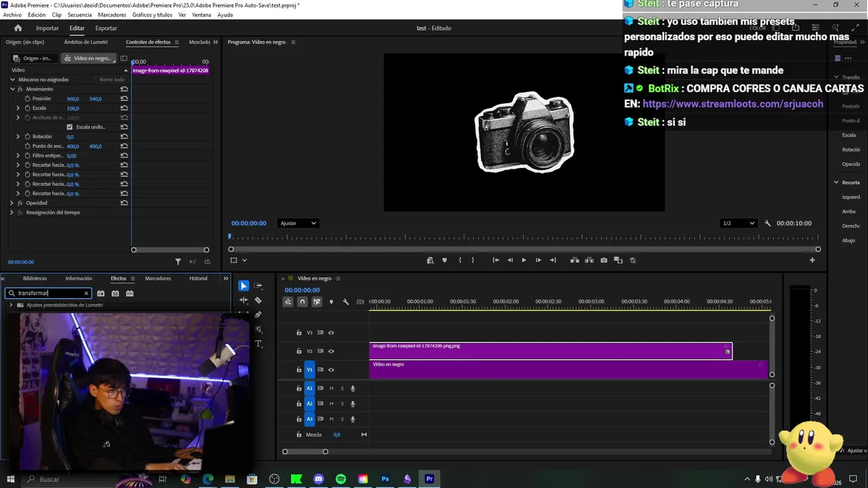Click the Lift button in the Program monitor
868x488 pixels.
pos(574,260)
